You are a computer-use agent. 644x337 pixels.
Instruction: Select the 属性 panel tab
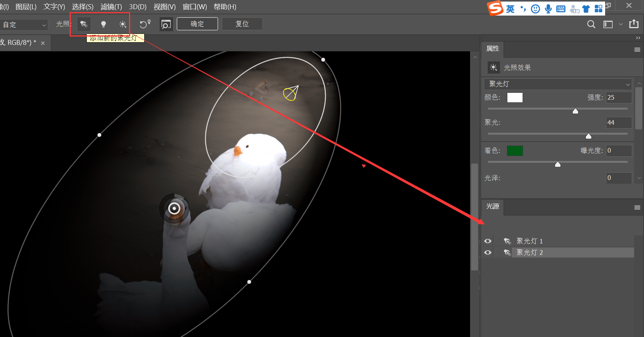(493, 49)
